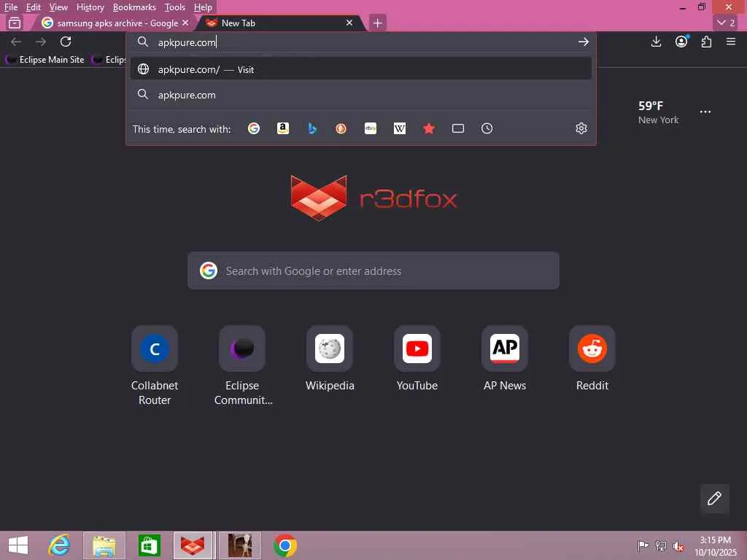Screen dimensions: 747x560
Task: Open the tab overview icon beside the tabs
Action: pos(15,23)
